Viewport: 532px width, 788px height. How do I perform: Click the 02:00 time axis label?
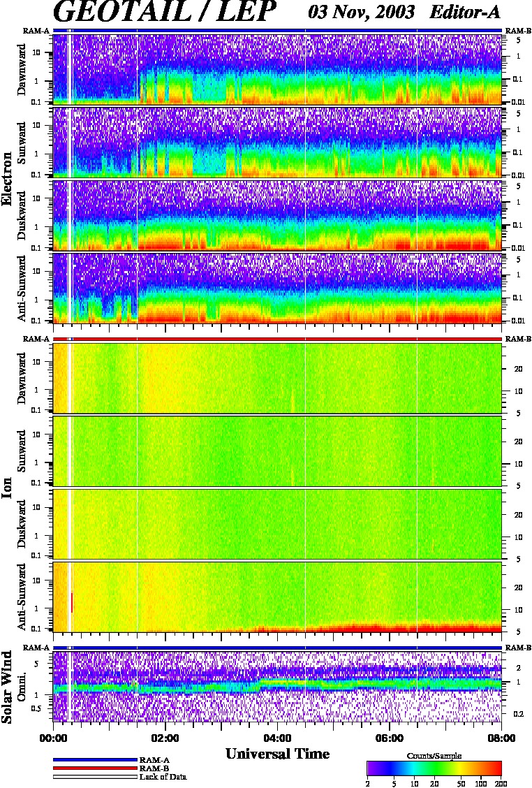coord(165,738)
